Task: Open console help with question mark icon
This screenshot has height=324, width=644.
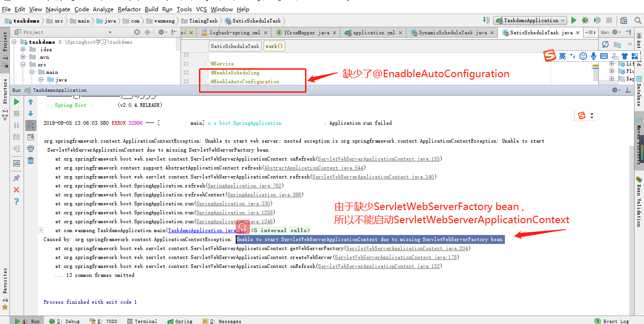Action: pos(17,201)
